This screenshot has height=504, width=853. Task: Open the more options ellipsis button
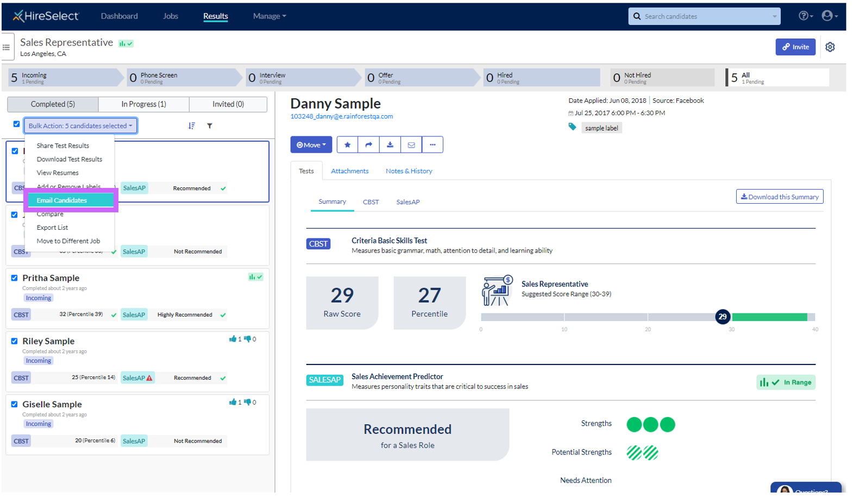(432, 144)
